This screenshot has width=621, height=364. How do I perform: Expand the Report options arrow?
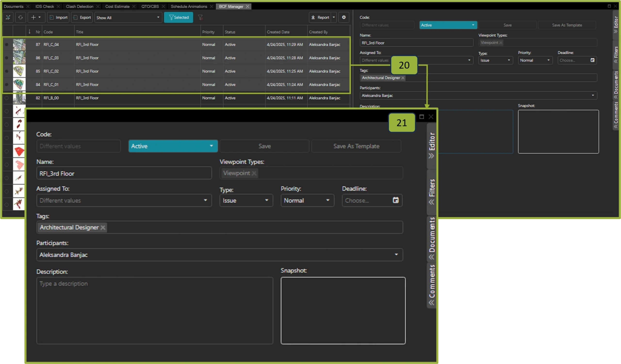pyautogui.click(x=334, y=17)
